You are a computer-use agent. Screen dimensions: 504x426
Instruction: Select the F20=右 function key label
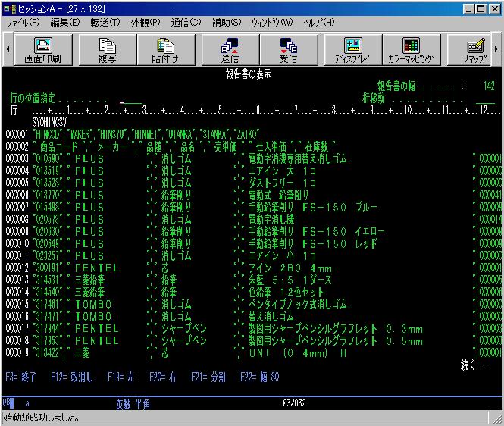click(x=163, y=377)
